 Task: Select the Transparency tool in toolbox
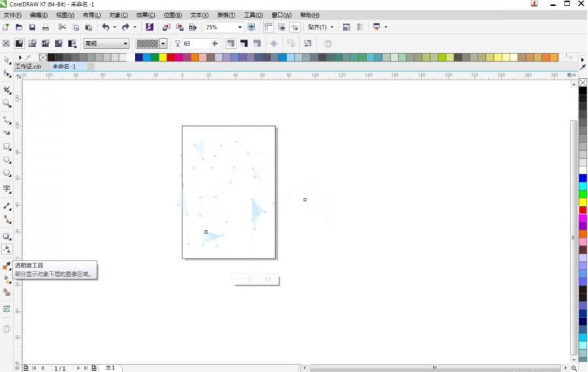[x=7, y=249]
